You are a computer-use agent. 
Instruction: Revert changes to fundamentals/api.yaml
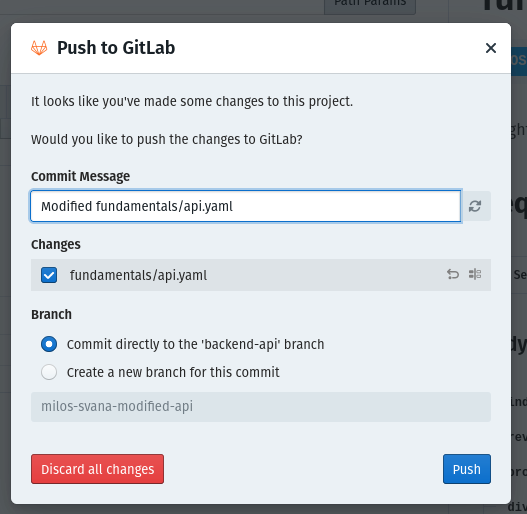tap(453, 274)
